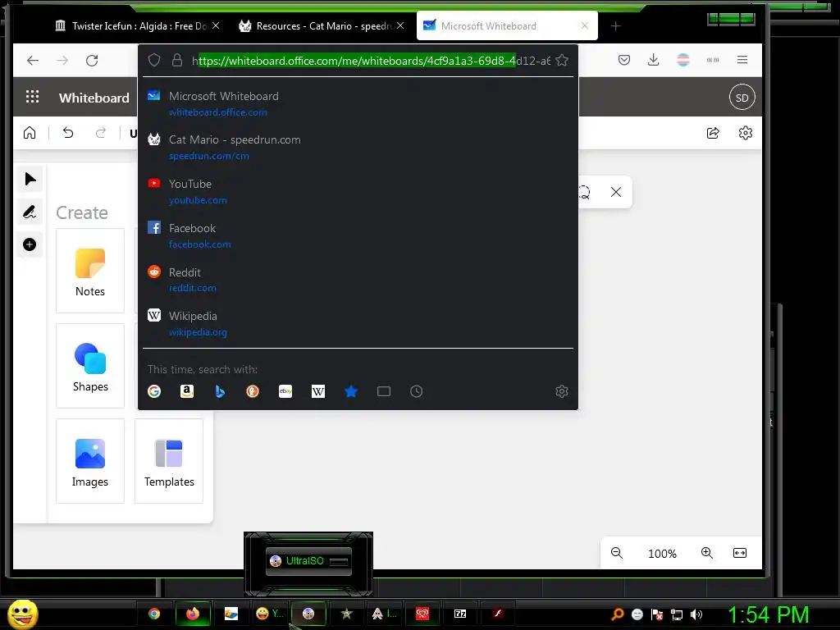Open the whiteboard share dialog

click(x=713, y=133)
